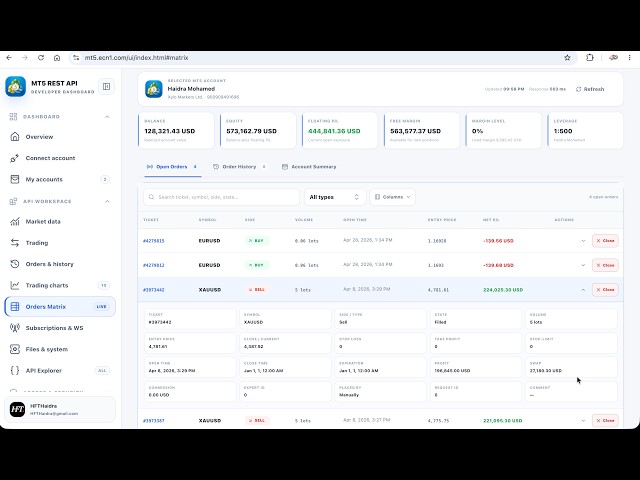The image size is (640, 480).
Task: Collapse the details of order #3973442
Action: 583,290
